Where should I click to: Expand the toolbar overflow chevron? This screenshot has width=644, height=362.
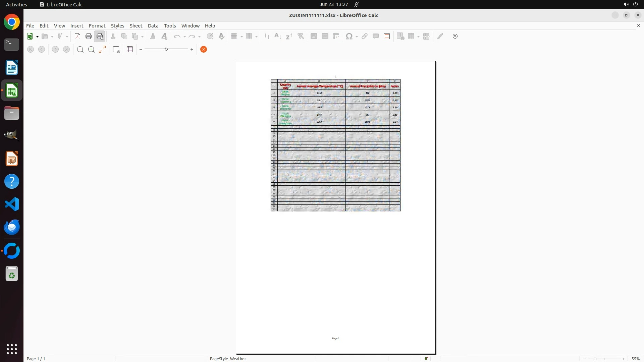tap(455, 36)
